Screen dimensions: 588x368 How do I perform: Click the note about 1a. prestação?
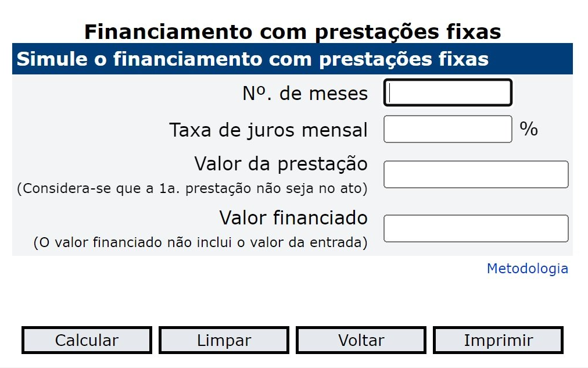(192, 189)
